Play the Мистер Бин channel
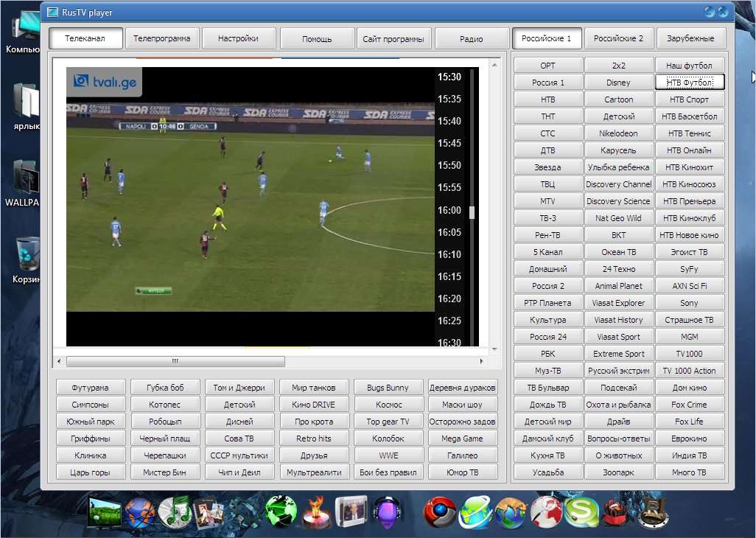The height and width of the screenshot is (538, 756). click(165, 472)
